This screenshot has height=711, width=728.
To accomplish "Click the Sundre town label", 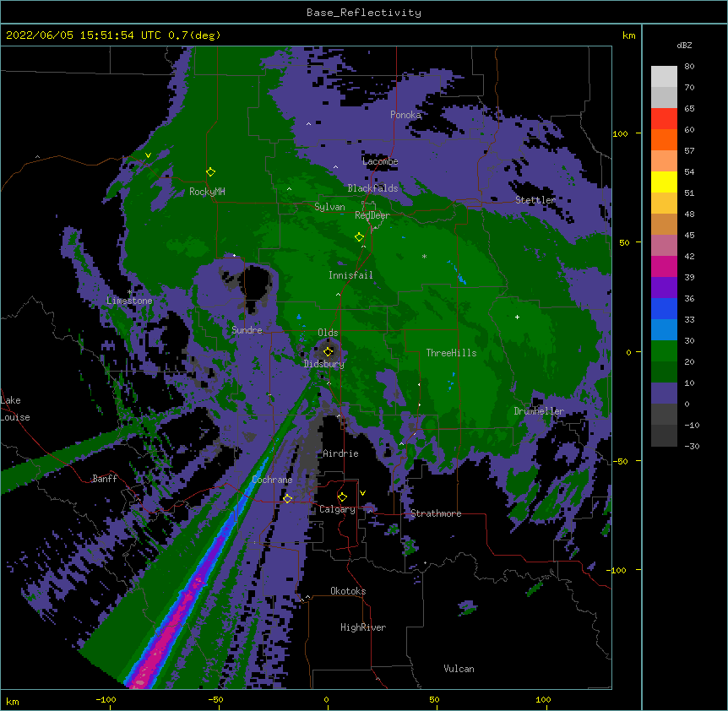I will point(247,330).
